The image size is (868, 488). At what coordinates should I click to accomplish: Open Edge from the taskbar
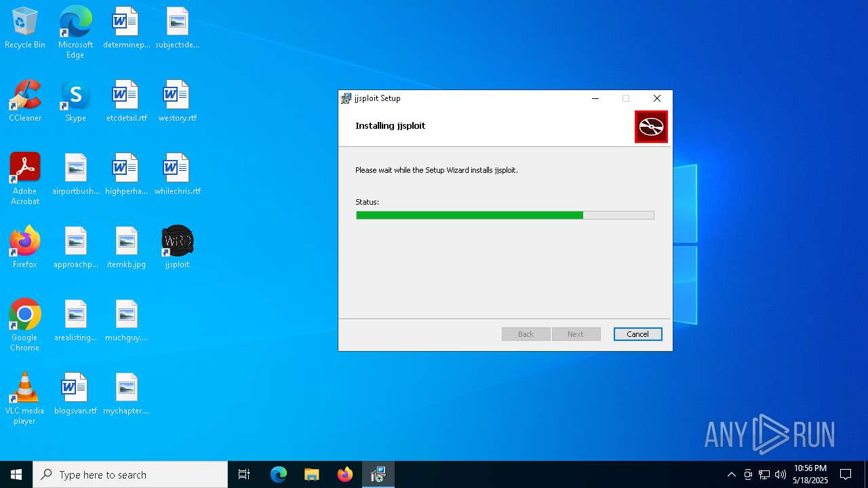[x=279, y=474]
